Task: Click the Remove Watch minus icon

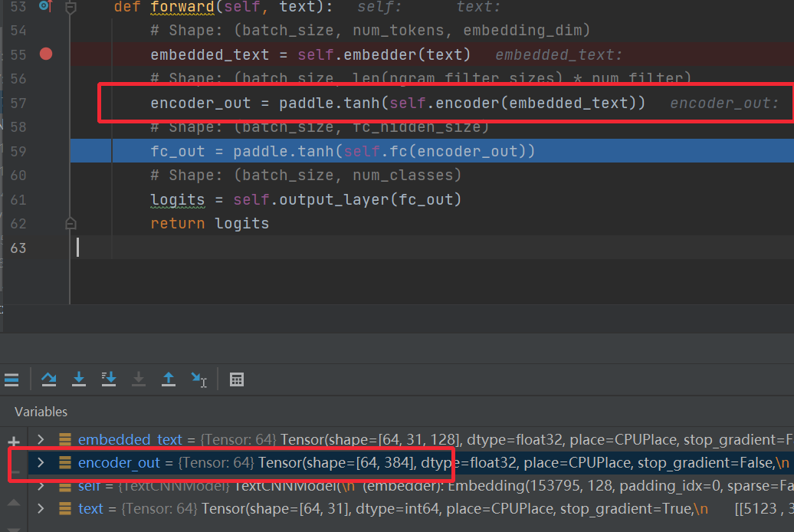Action: [x=15, y=472]
